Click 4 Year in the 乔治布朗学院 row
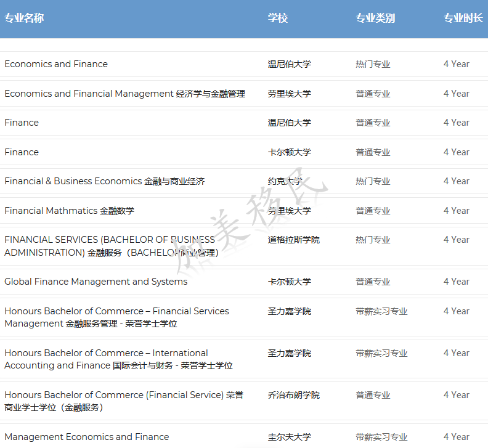This screenshot has height=448, width=488. coord(456,395)
